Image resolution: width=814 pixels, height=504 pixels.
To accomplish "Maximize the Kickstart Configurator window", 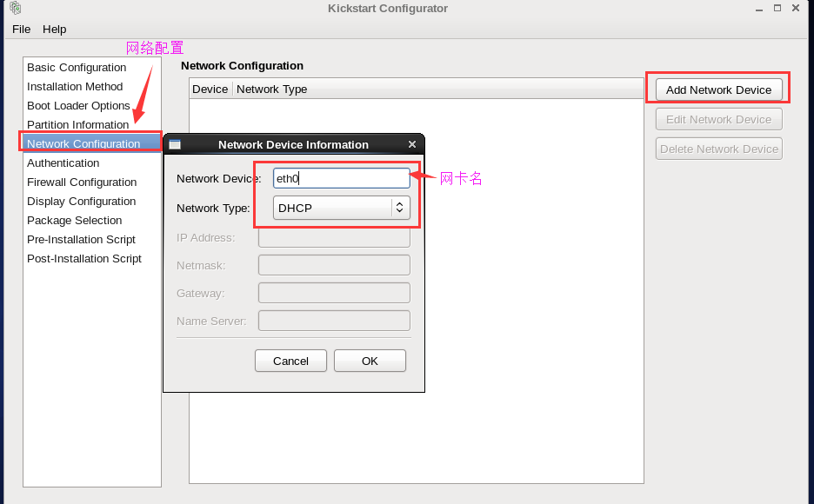I will click(777, 8).
